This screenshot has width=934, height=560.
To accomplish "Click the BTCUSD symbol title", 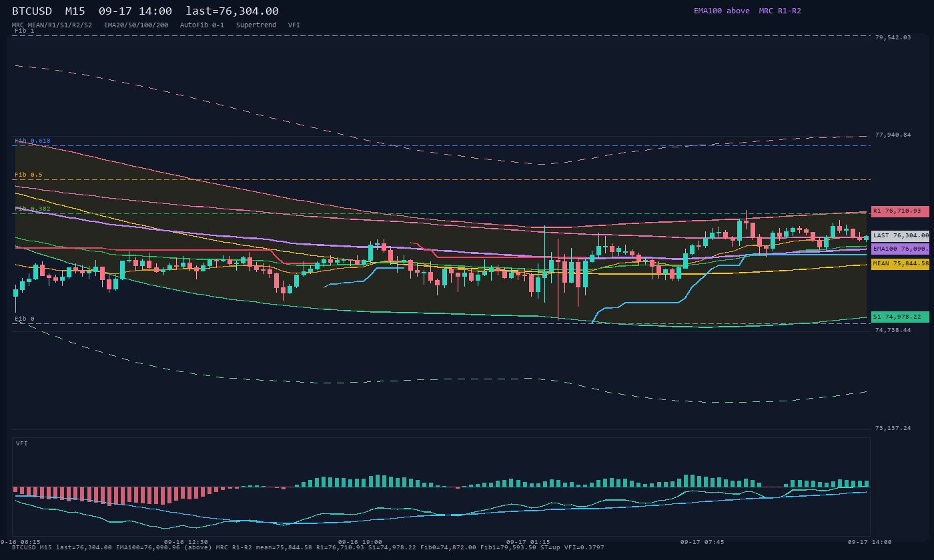I will point(32,11).
